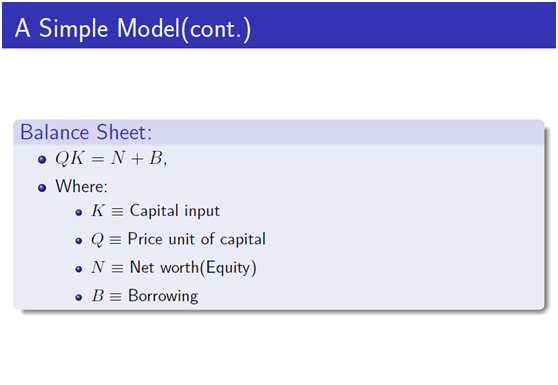Click the word Borrowing

pyautogui.click(x=163, y=296)
